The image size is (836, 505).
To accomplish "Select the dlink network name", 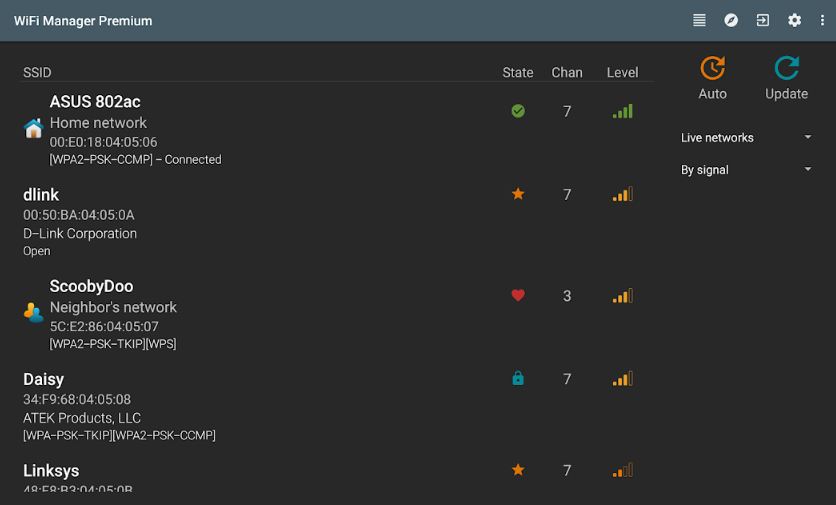I will tap(41, 195).
